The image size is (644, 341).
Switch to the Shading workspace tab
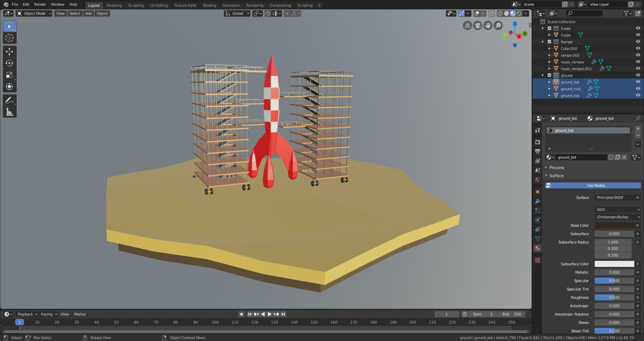coord(210,5)
